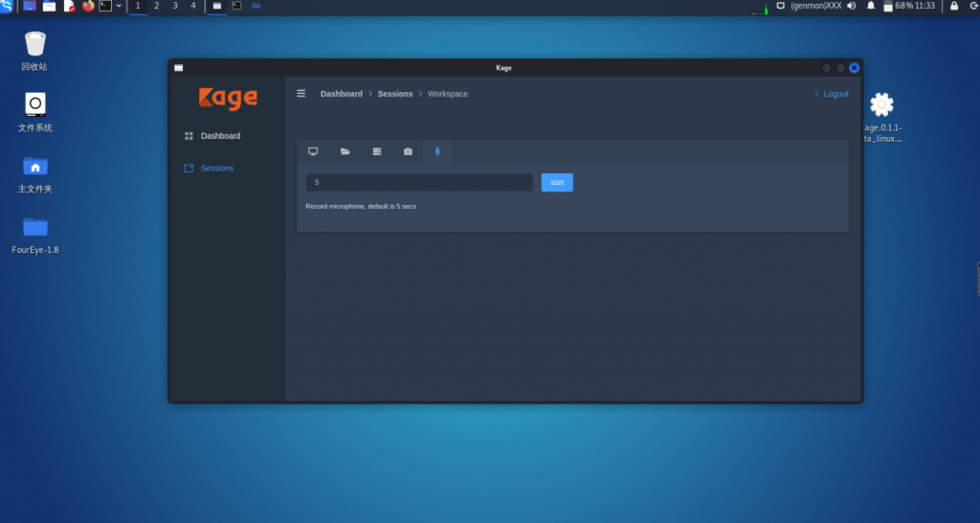Click the Record microphone description text
The image size is (980, 523).
pos(361,206)
